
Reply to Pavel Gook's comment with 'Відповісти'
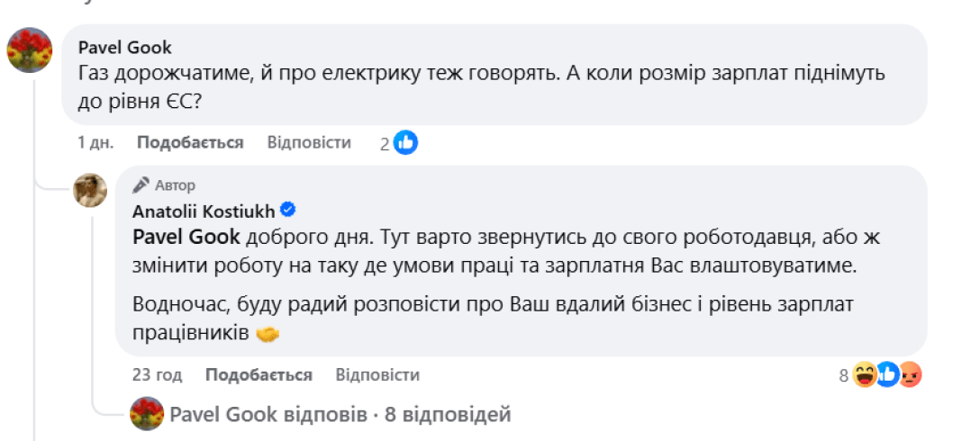tap(309, 143)
